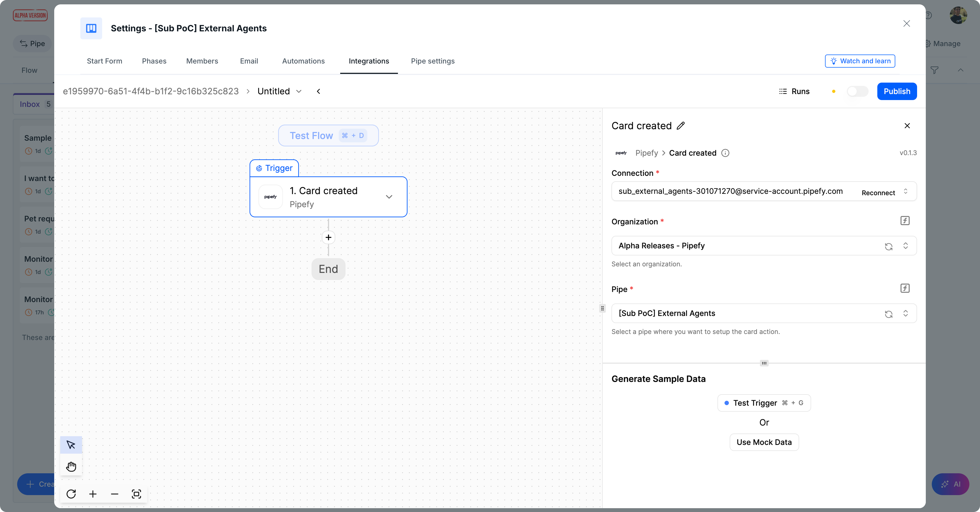Refresh the Organization options list
Viewport: 980px width, 512px height.
(888, 246)
